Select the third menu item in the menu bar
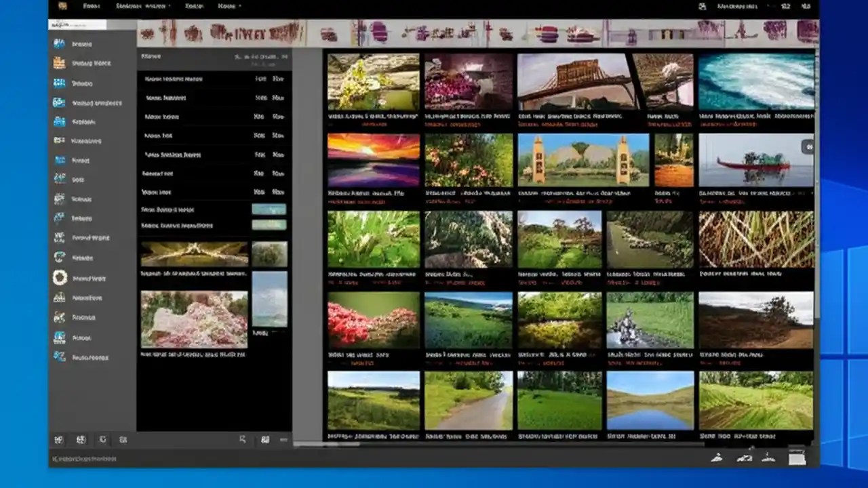Viewport: 868px width, 488px height. (195, 5)
